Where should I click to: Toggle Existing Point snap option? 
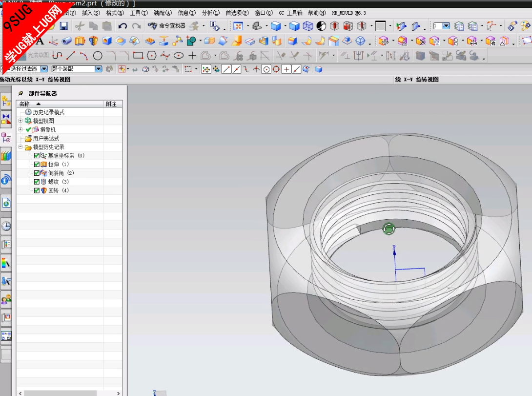[x=286, y=69]
